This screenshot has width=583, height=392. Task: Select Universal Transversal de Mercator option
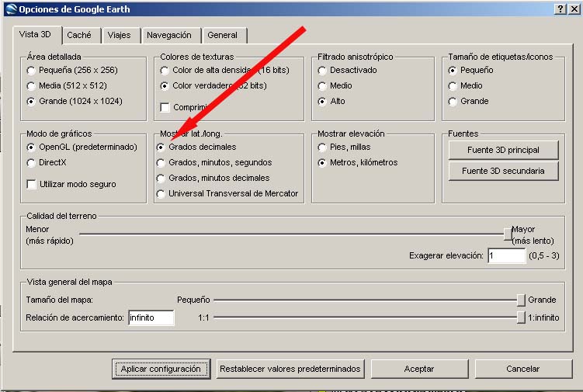click(x=161, y=194)
